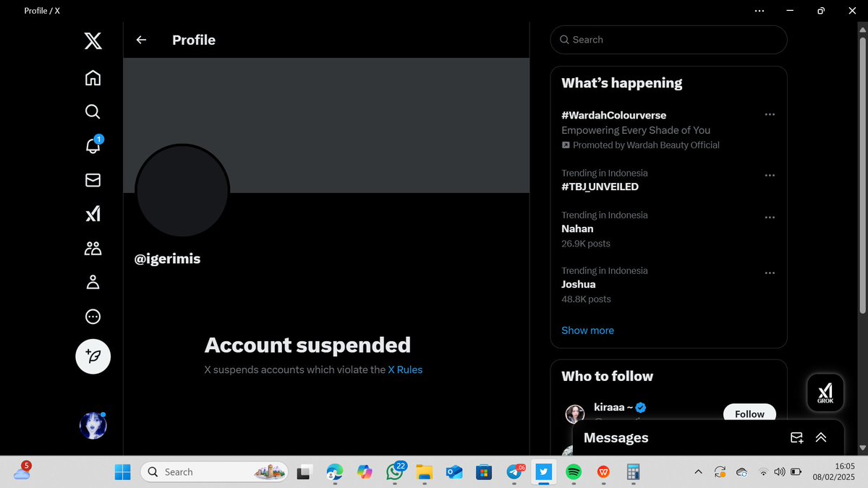Screen dimensions: 868x488
Task: Follow the kiraaa ~ account
Action: click(x=749, y=414)
